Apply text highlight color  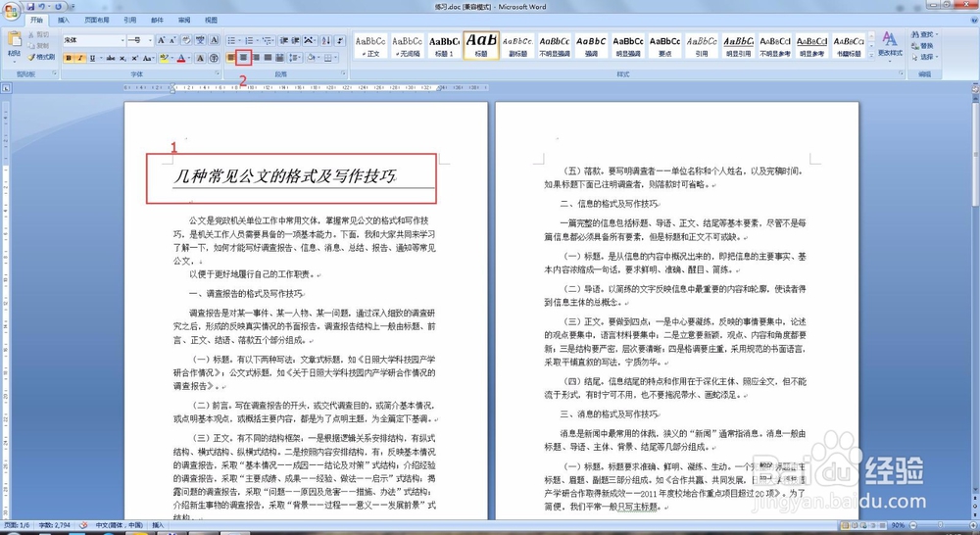164,58
